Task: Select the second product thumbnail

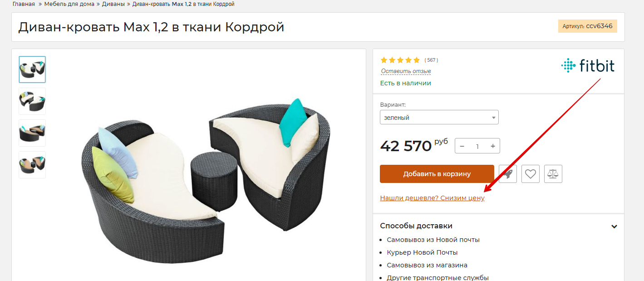Action: (x=32, y=101)
